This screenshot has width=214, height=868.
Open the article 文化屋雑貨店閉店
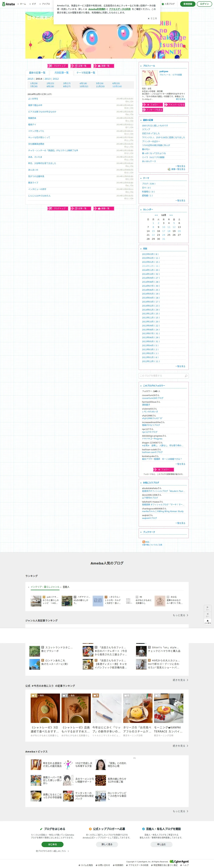[36, 144]
